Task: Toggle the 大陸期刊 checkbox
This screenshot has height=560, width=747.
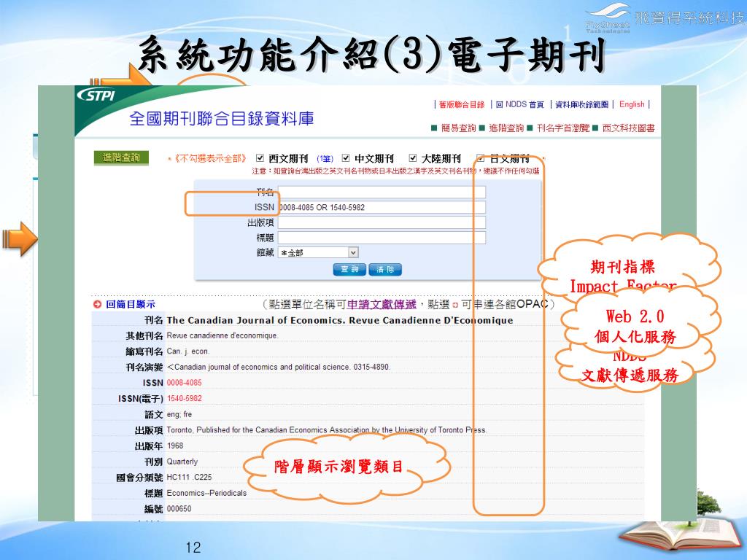Action: point(413,158)
